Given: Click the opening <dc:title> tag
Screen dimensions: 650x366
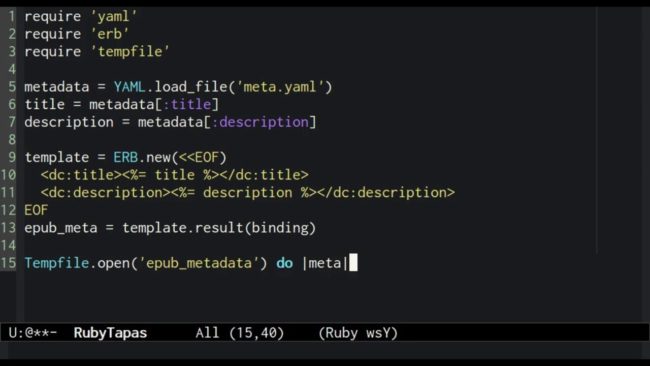Looking at the screenshot, I should tap(81, 175).
